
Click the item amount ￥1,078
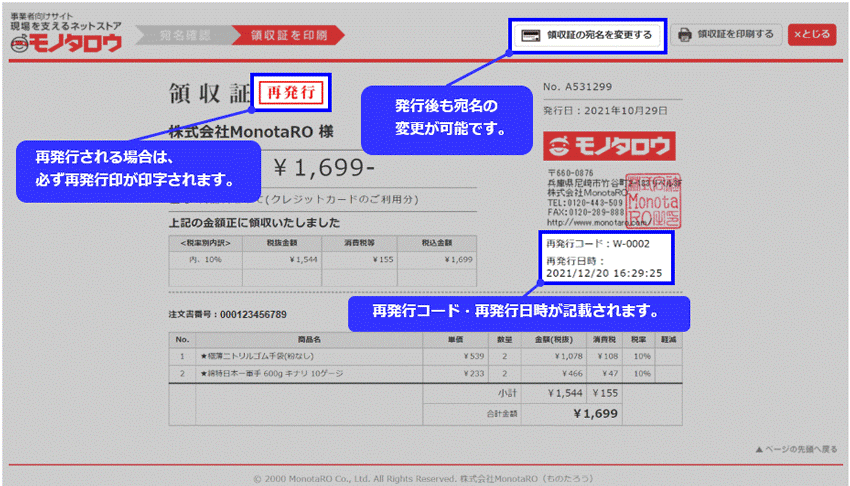tap(568, 357)
